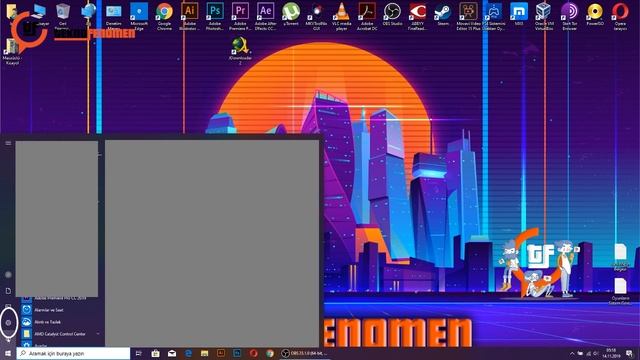This screenshot has height=360, width=640.
Task: Open the Network desktop icon
Action: click(x=88, y=15)
